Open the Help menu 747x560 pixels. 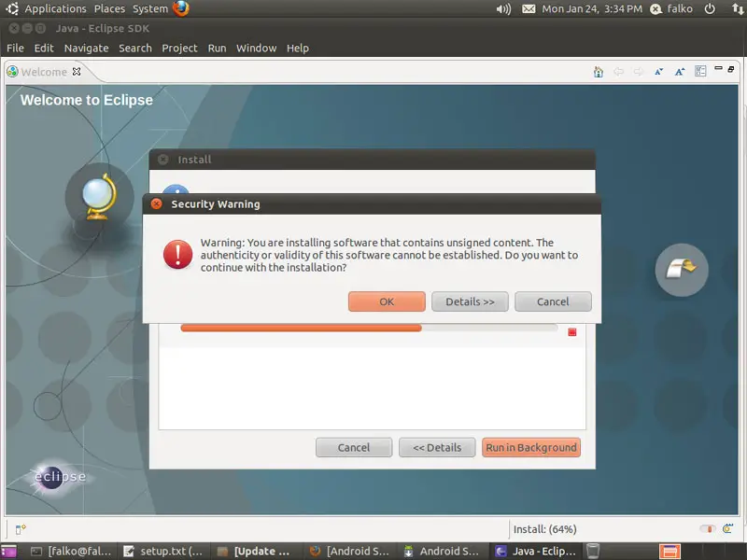click(x=298, y=49)
